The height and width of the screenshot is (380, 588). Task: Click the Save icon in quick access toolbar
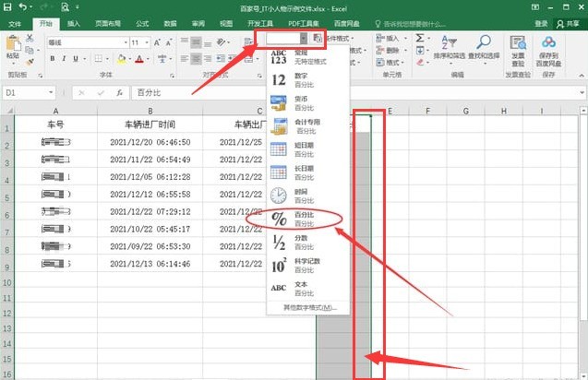tap(7, 6)
